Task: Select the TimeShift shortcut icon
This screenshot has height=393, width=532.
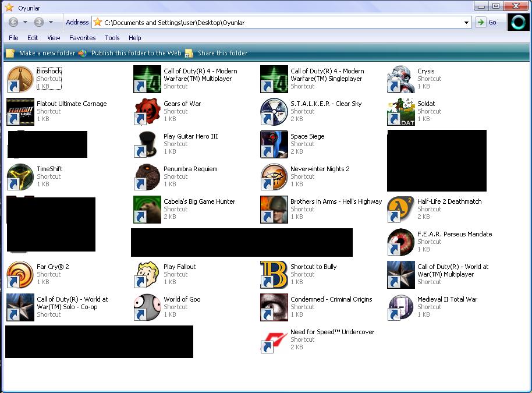Action: click(x=20, y=177)
